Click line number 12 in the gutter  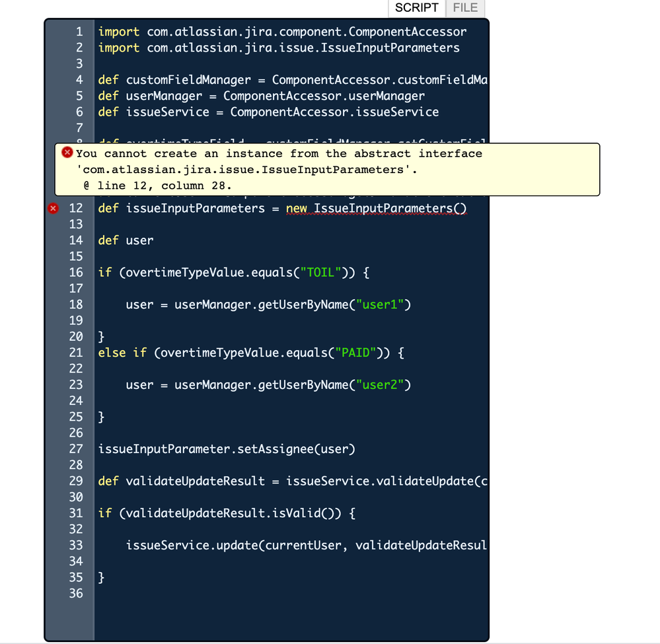(x=76, y=208)
